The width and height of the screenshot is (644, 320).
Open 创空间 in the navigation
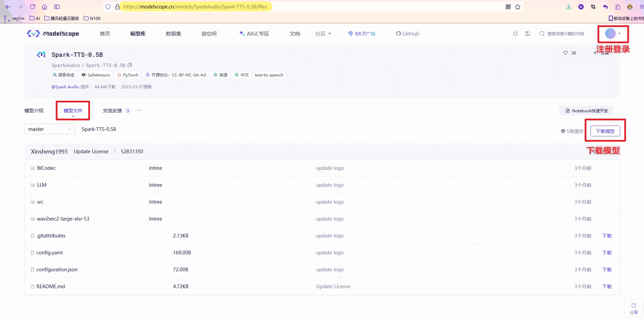point(209,33)
